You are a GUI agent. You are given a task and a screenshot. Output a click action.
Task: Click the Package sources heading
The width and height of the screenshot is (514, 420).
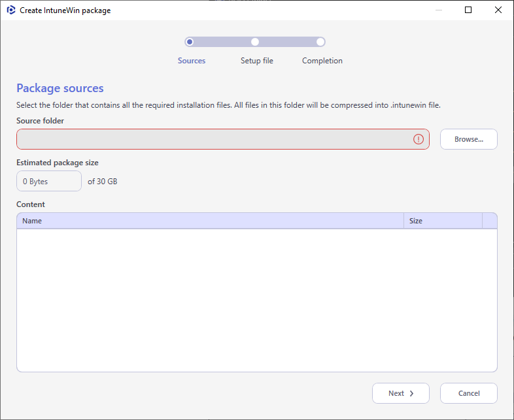pyautogui.click(x=60, y=88)
